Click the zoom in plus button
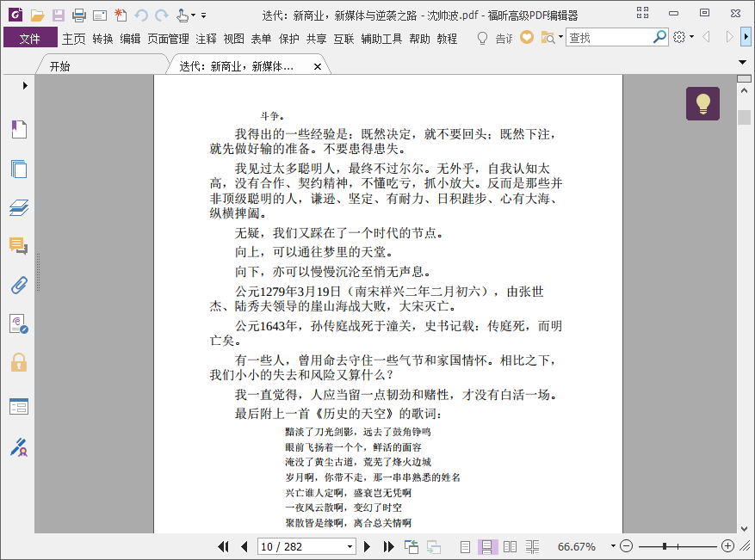This screenshot has height=560, width=755. (727, 546)
